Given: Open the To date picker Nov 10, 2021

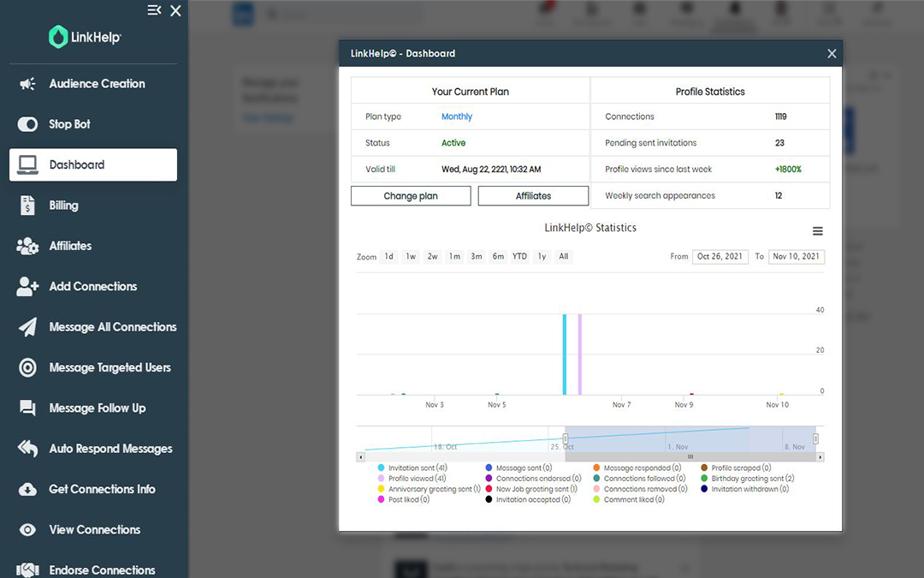Looking at the screenshot, I should 796,256.
